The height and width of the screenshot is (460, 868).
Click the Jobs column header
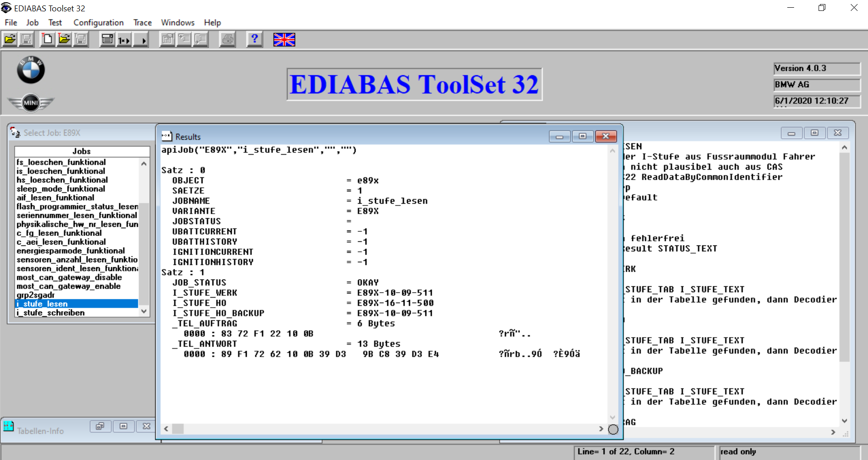pyautogui.click(x=82, y=152)
